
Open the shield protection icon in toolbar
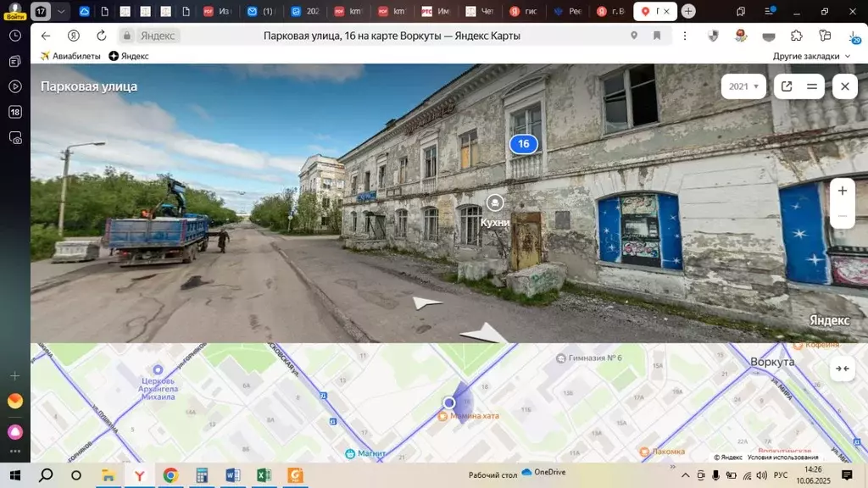click(x=713, y=36)
